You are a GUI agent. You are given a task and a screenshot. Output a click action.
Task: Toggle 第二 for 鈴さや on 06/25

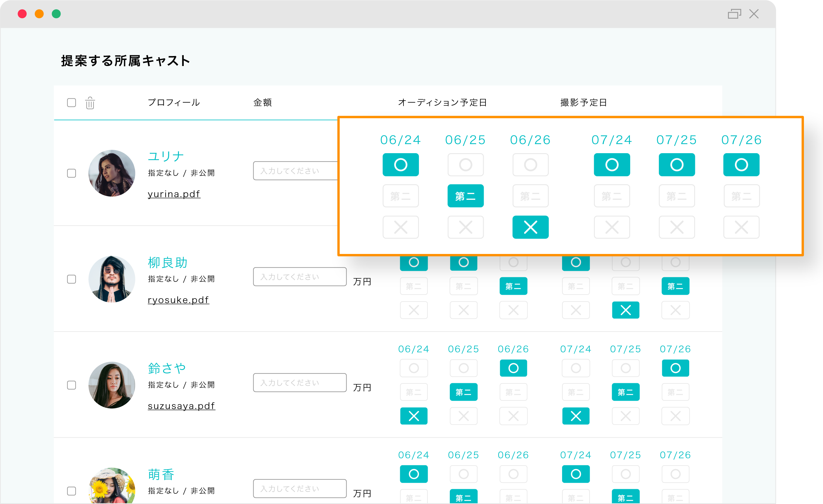(464, 392)
